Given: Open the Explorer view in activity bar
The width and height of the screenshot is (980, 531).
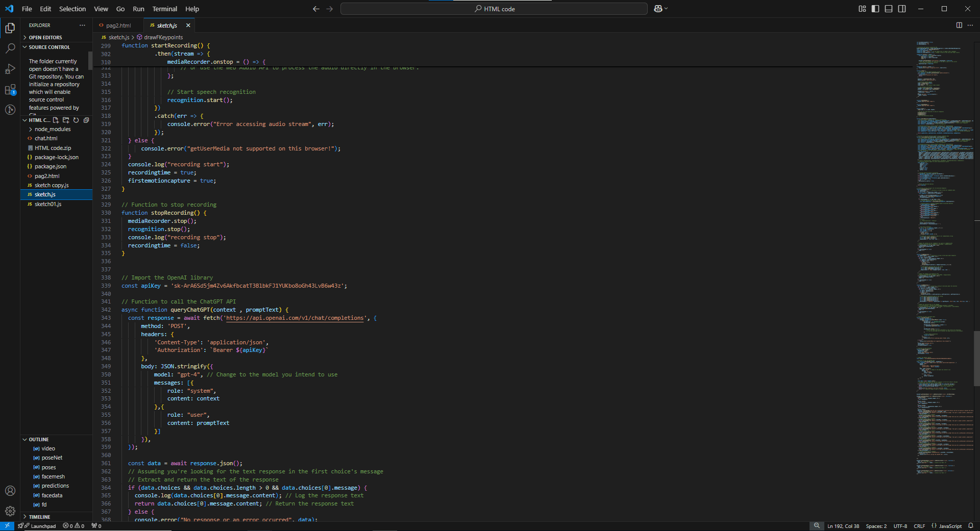Looking at the screenshot, I should [10, 28].
